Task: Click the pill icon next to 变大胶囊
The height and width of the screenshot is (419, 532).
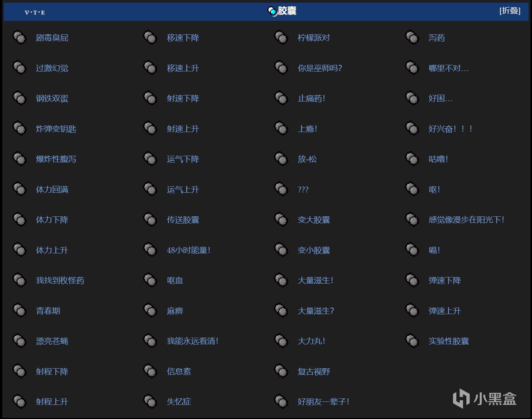Action: pyautogui.click(x=281, y=219)
